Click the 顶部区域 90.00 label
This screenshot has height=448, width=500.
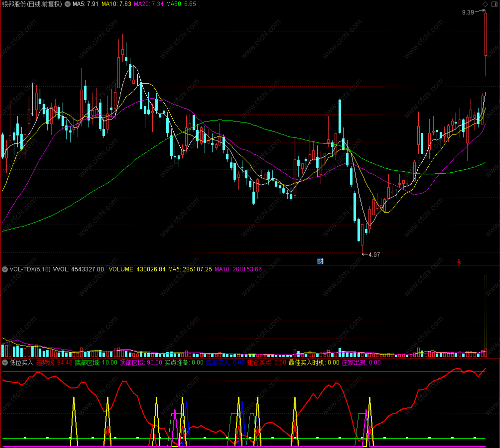coord(141,362)
